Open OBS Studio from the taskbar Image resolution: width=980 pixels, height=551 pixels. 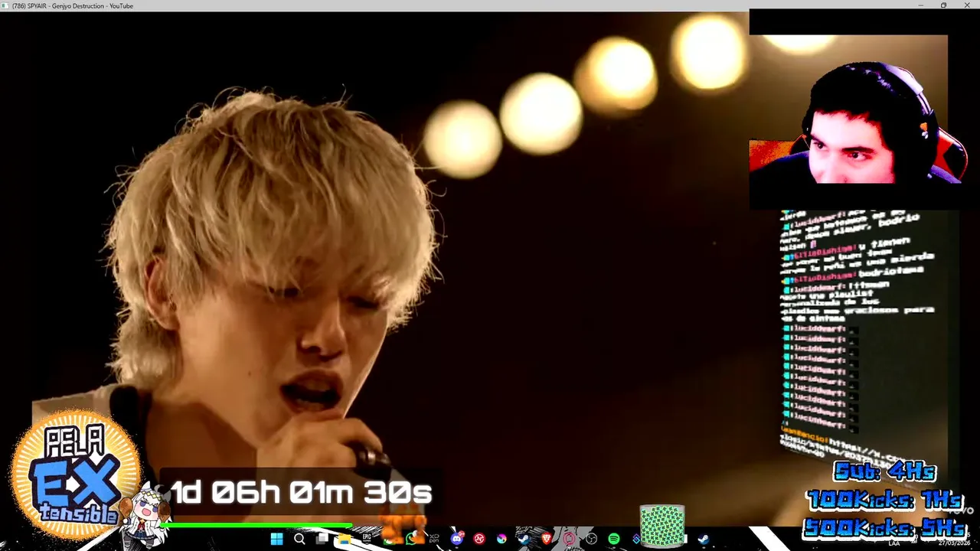coord(591,539)
